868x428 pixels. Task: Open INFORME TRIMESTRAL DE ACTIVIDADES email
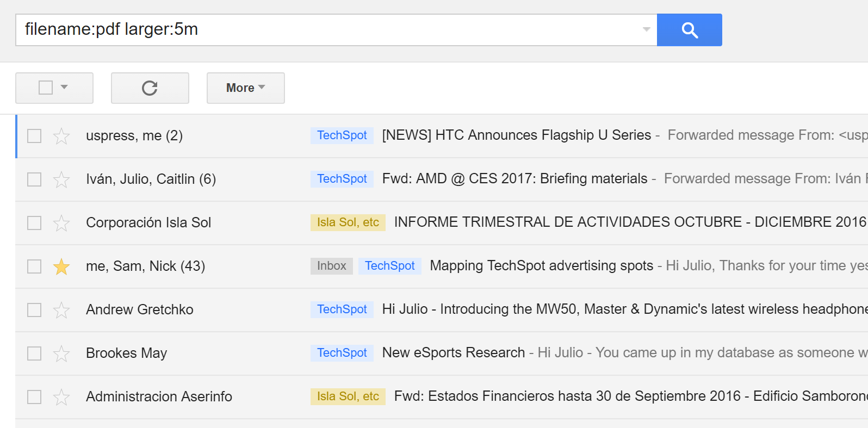630,222
